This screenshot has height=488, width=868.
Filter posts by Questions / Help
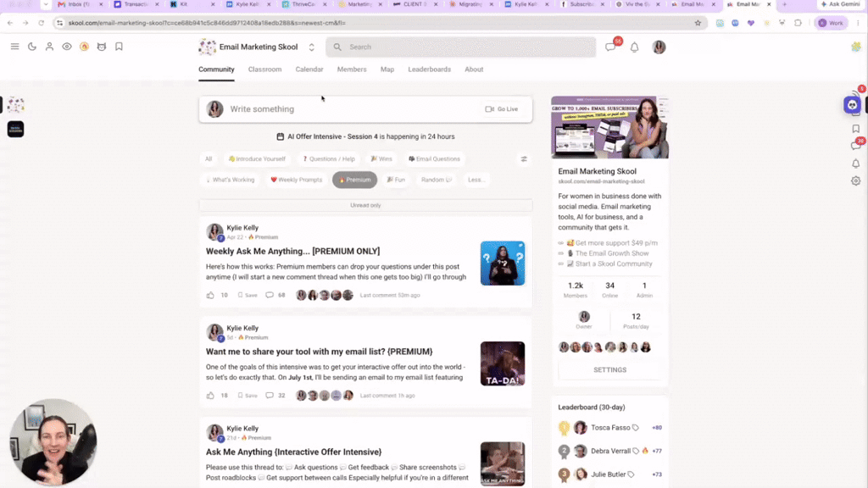329,158
